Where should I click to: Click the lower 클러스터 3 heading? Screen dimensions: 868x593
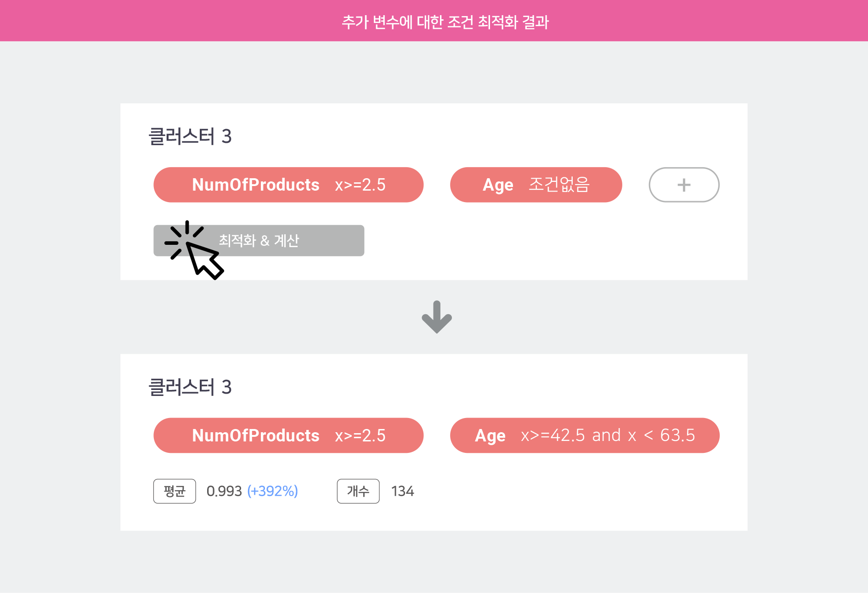[190, 387]
